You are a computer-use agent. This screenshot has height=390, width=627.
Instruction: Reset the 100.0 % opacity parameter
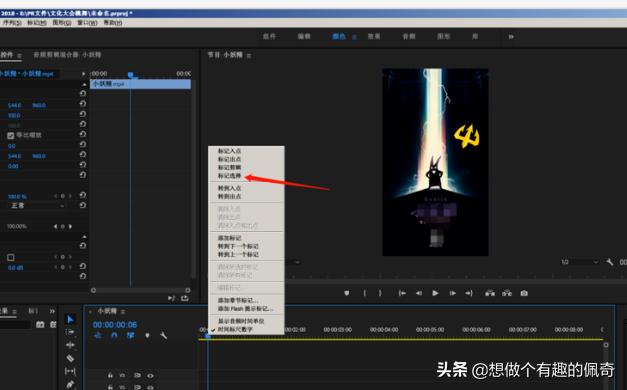tap(83, 195)
